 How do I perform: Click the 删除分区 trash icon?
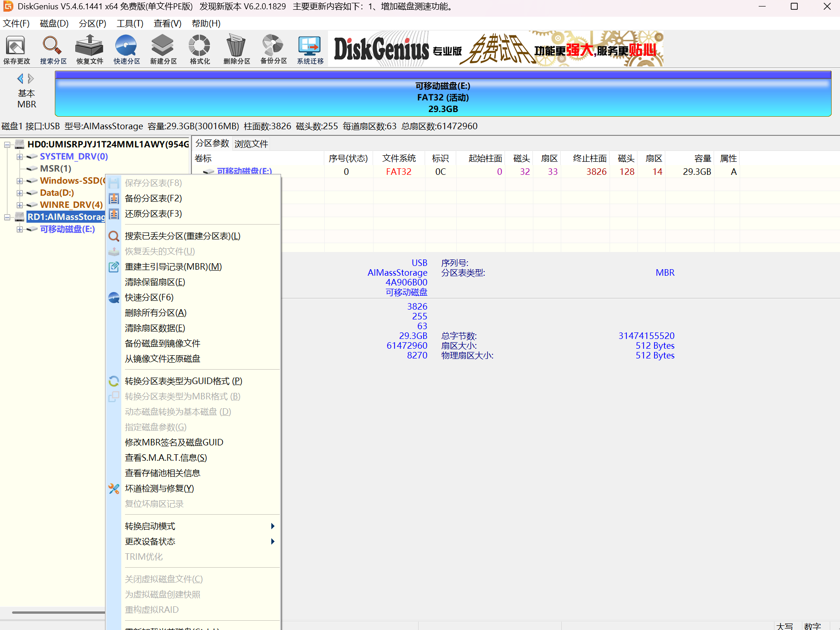pyautogui.click(x=236, y=49)
